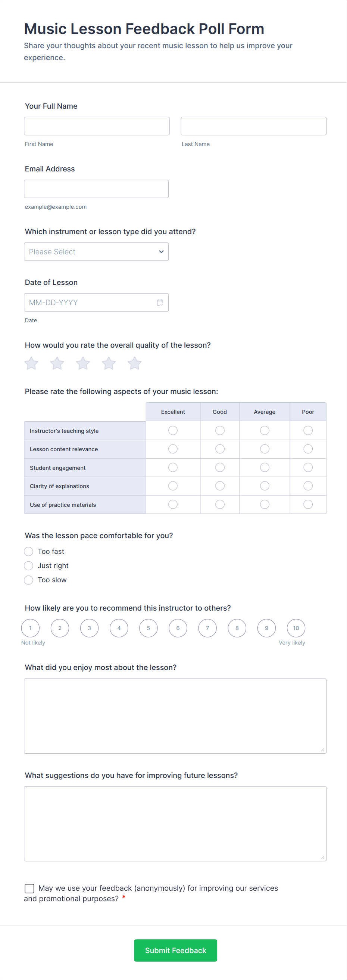The height and width of the screenshot is (980, 347).
Task: Click the third star rating icon
Action: coord(83,363)
